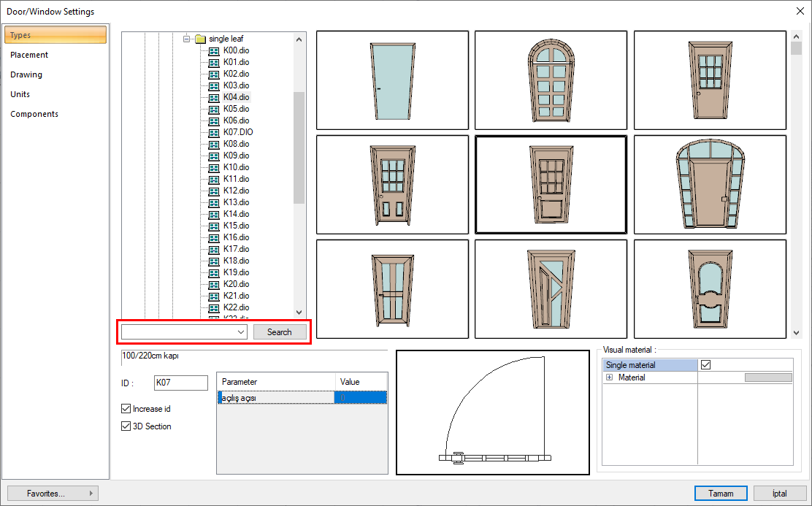Click the K16.dio file icon
This screenshot has height=506, width=812.
[x=213, y=237]
